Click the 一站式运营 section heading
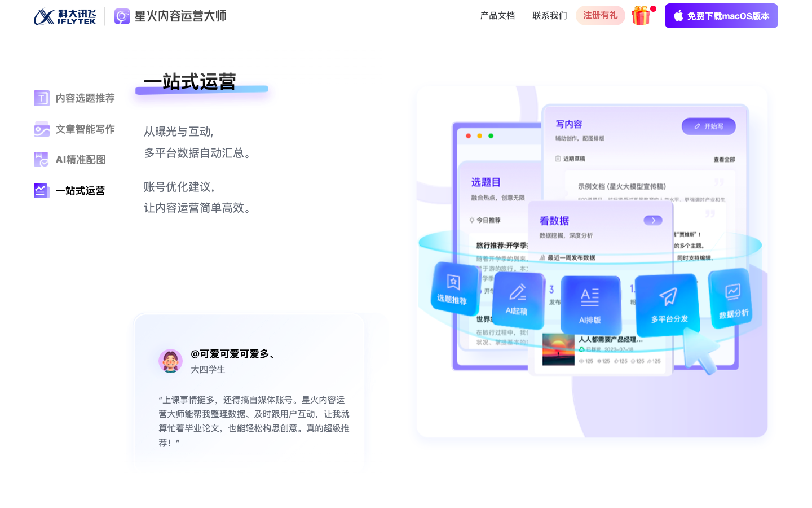 point(190,82)
